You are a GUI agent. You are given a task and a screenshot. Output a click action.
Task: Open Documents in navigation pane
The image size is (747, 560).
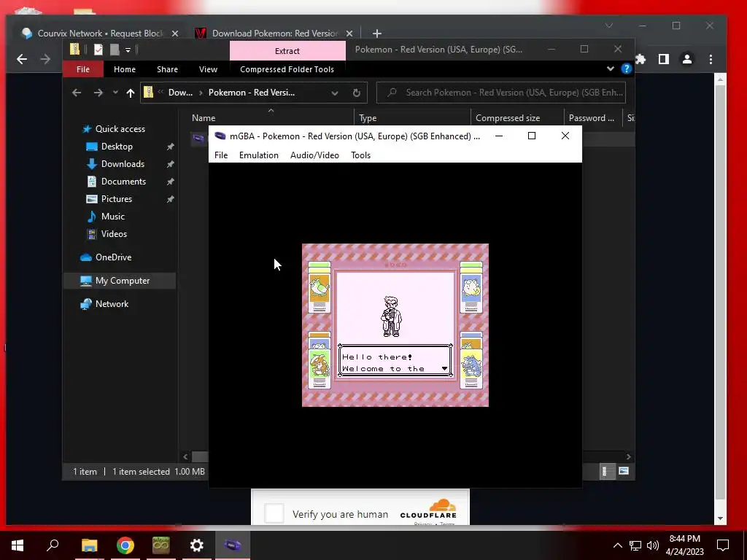(123, 182)
